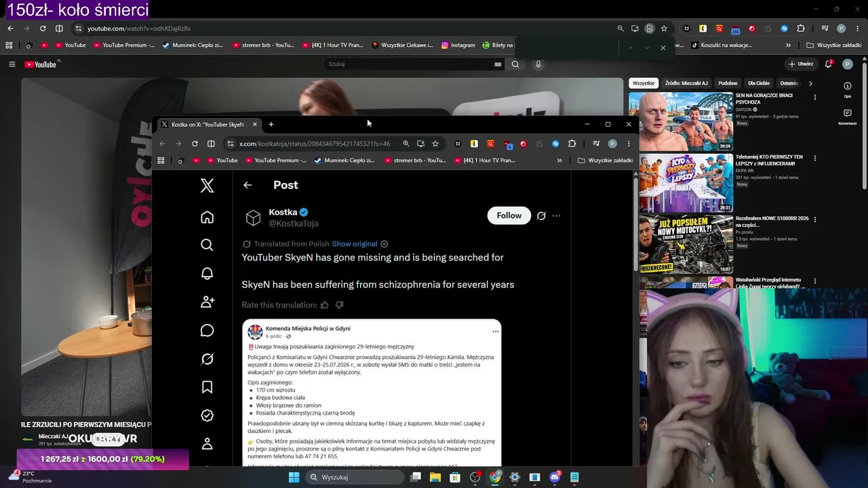
Task: Open the YouTube notifications bell
Action: tap(828, 64)
